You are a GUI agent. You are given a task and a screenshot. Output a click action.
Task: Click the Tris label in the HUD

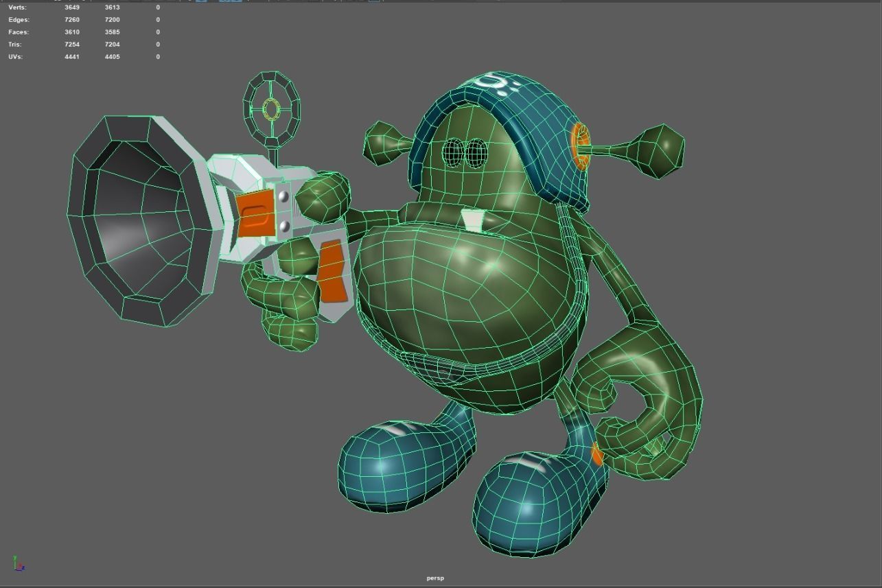point(15,45)
